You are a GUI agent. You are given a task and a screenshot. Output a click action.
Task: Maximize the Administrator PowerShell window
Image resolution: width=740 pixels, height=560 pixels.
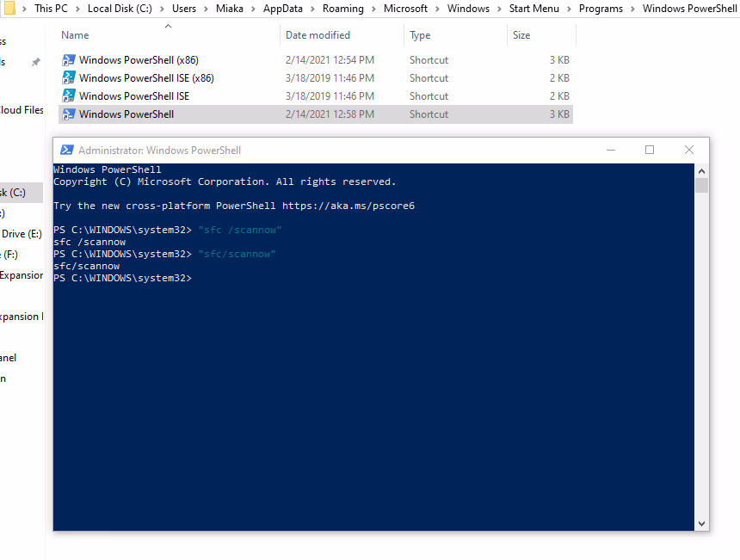click(650, 150)
